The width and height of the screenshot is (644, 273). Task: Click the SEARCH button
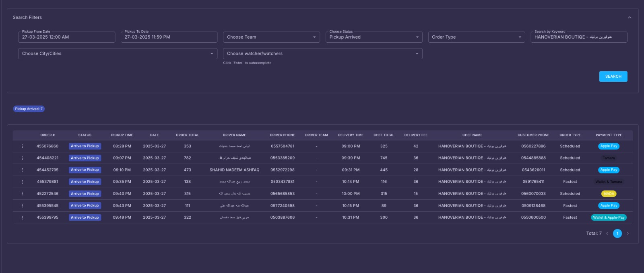coord(613,77)
